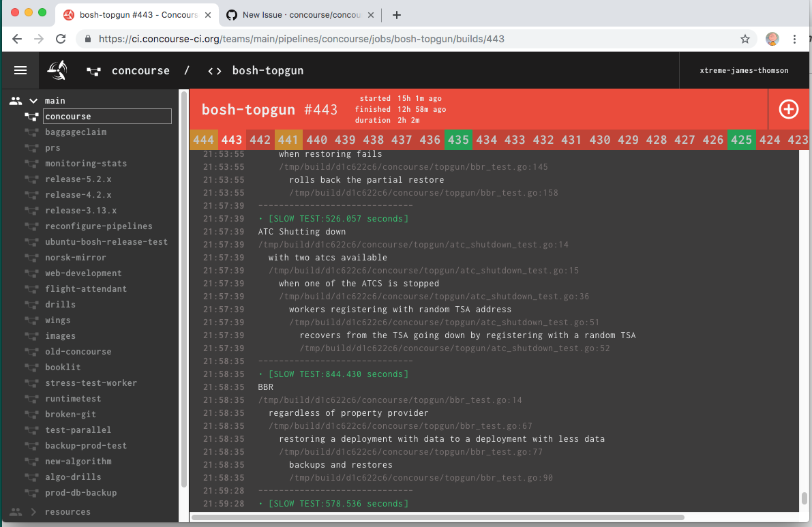Open build 444 from the build history
This screenshot has height=527, width=812.
click(204, 138)
